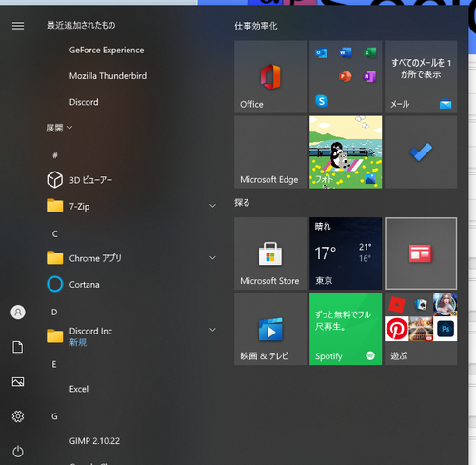Open the 7-Zip folder
This screenshot has height=465, width=476.
coord(131,206)
